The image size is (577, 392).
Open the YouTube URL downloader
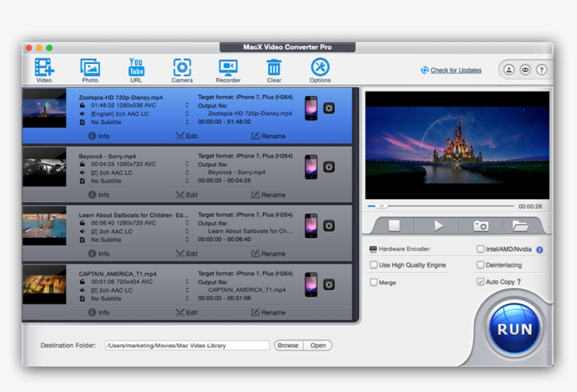pos(136,70)
